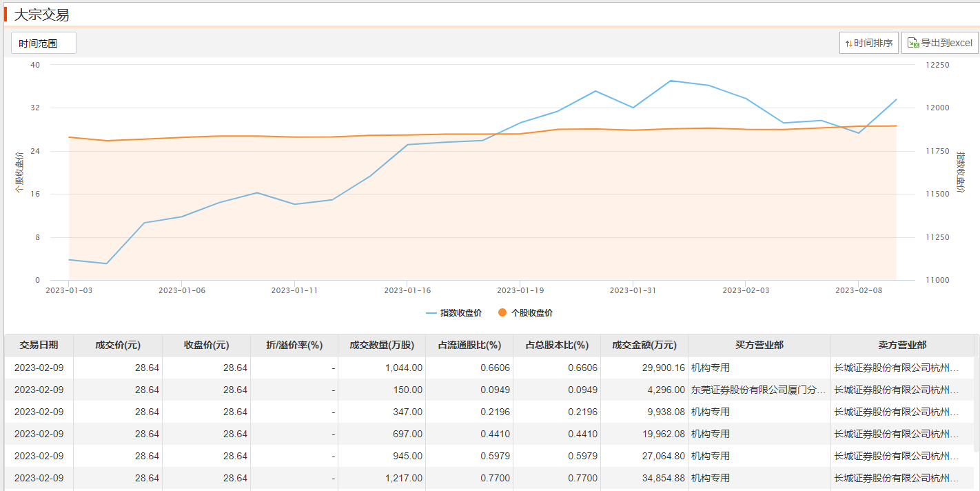Export table via 导出到excel button

click(x=939, y=43)
